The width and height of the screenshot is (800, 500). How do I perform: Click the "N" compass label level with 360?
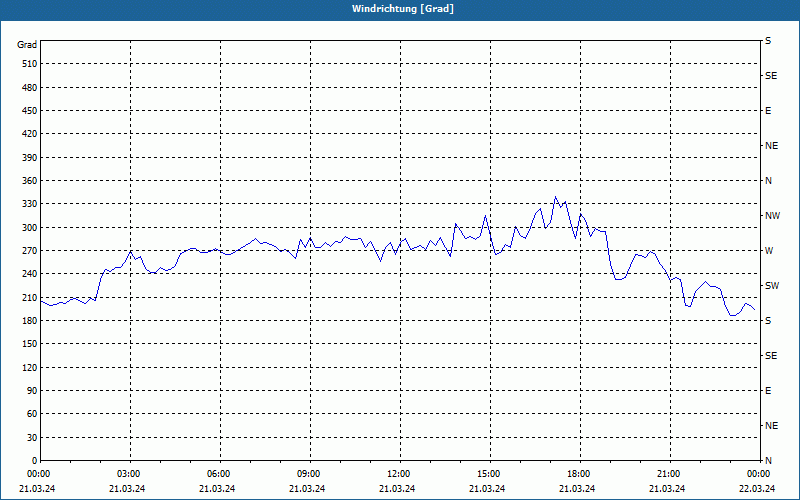[x=769, y=181]
